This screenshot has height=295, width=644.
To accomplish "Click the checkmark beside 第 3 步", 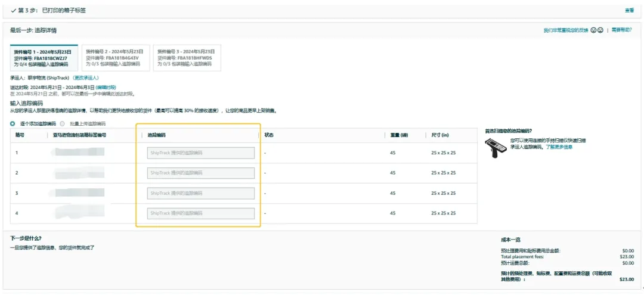I will [x=13, y=10].
